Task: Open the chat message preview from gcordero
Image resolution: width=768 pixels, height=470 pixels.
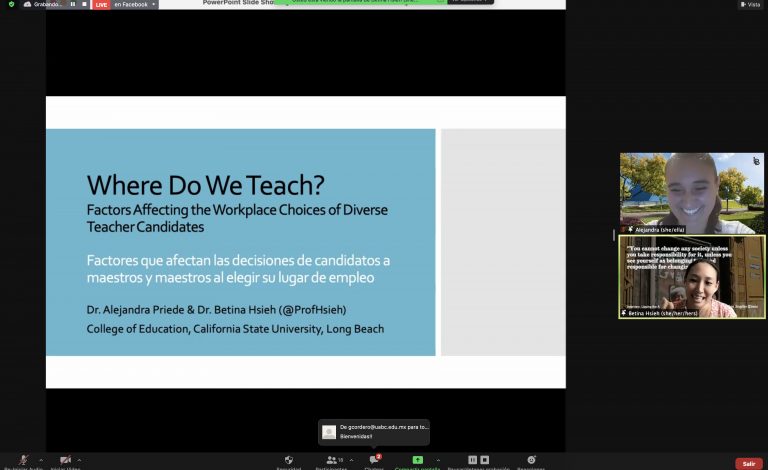Action: point(374,431)
